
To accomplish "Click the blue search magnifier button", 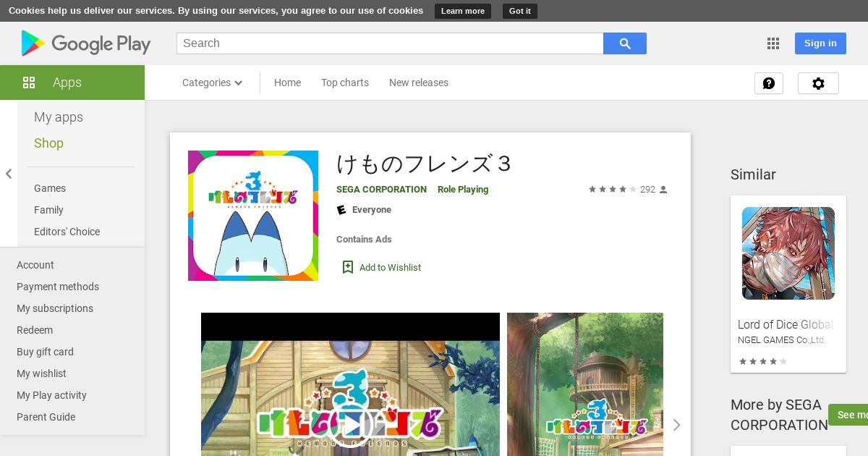I will (x=625, y=43).
